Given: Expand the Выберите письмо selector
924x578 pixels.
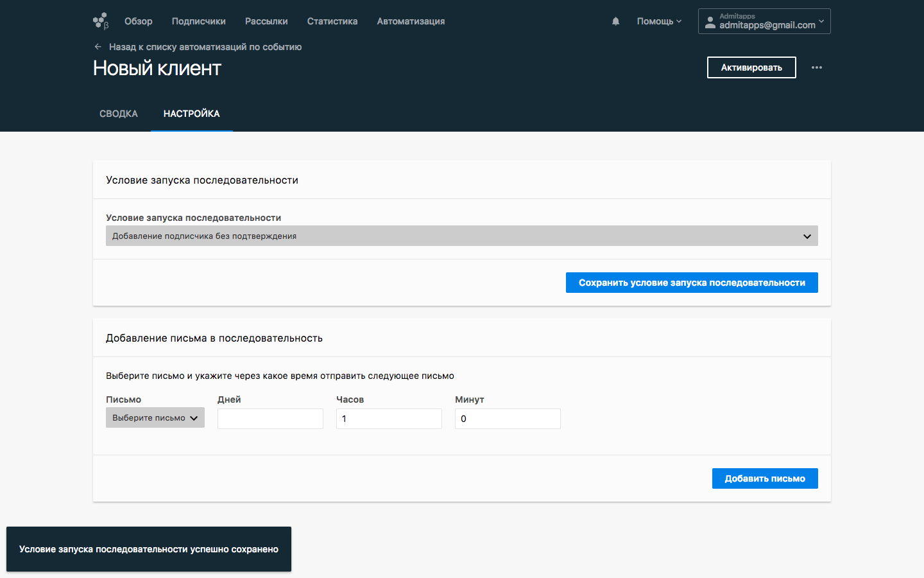Looking at the screenshot, I should tap(155, 417).
